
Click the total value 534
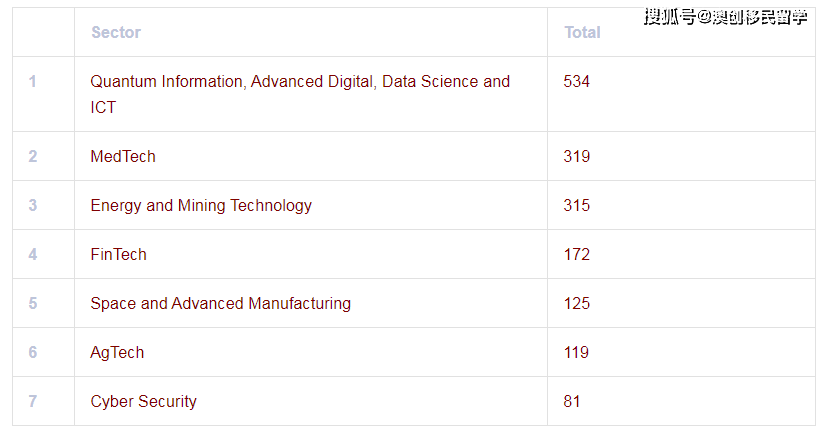coord(577,81)
